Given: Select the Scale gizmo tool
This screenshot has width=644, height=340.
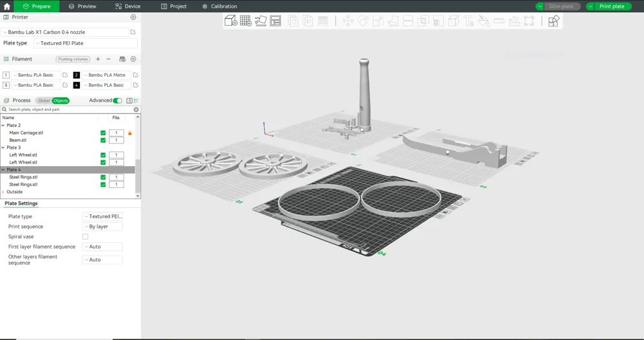Looking at the screenshot, I should coord(378,21).
